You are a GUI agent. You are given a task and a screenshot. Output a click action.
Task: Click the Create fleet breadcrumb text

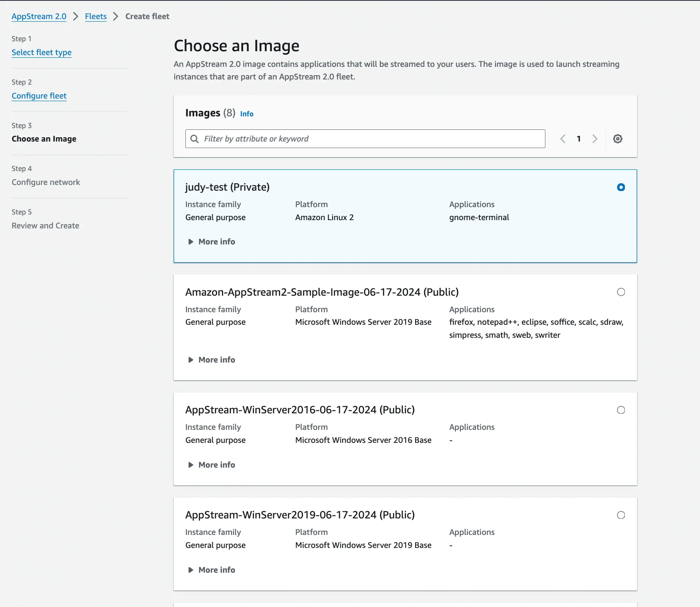(x=147, y=16)
